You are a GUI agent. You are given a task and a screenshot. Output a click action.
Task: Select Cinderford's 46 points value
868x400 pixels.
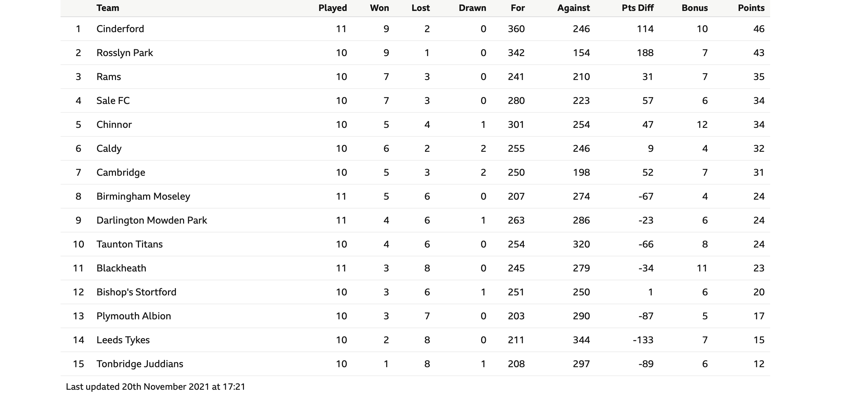click(759, 29)
